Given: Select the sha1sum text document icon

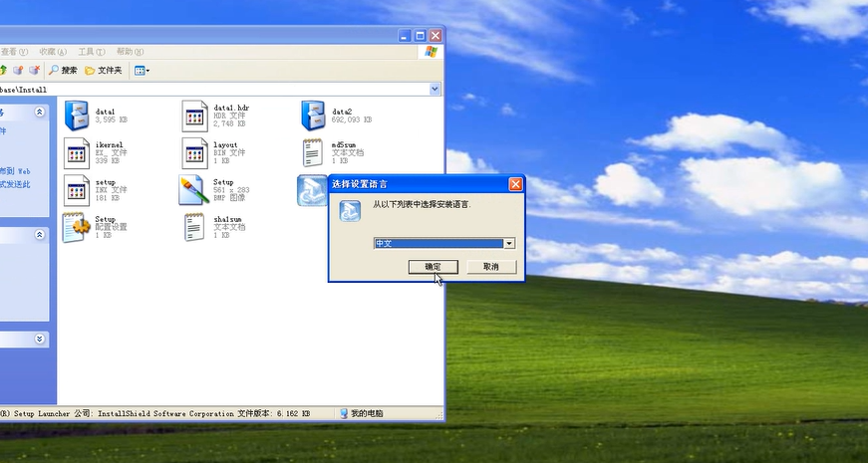Looking at the screenshot, I should [x=194, y=227].
